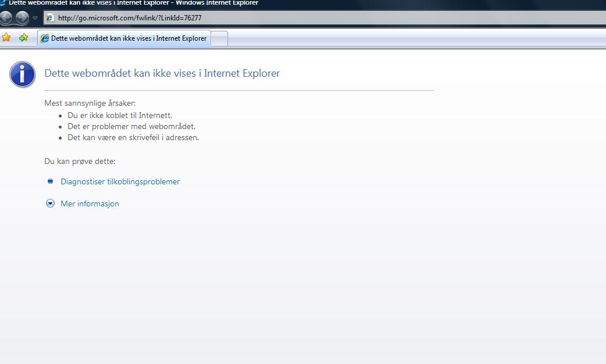Click text 'Du er ikke koblet til Internett.'
The image size is (606, 364).
120,115
